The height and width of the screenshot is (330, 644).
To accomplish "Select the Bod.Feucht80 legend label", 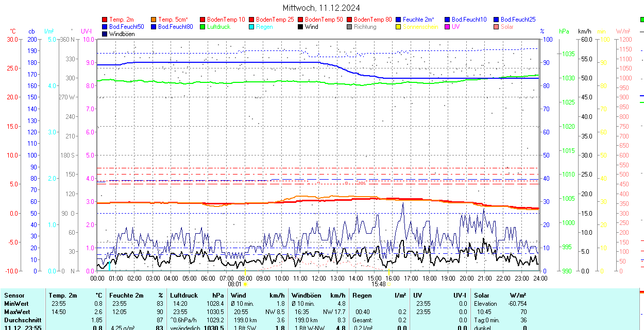I will point(175,27).
